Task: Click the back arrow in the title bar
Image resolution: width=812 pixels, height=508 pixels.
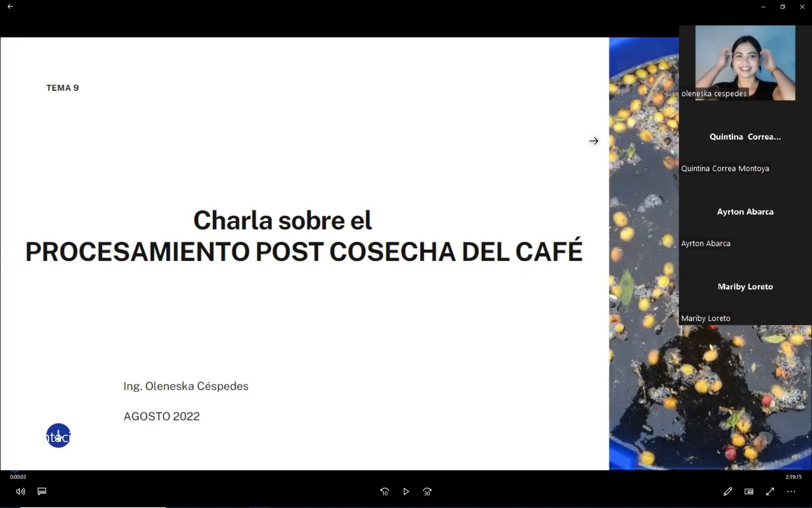Action: tap(10, 7)
